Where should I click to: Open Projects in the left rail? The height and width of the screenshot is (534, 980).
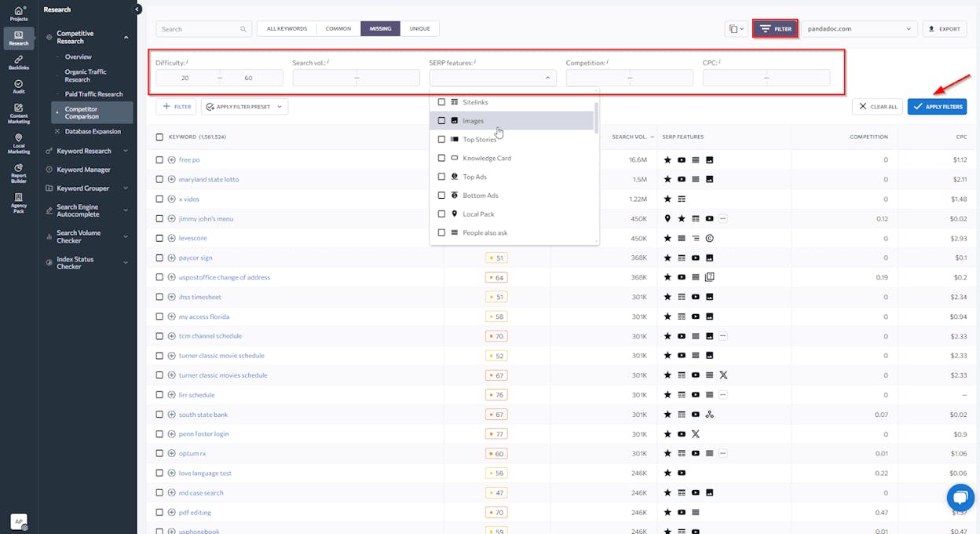[x=19, y=13]
